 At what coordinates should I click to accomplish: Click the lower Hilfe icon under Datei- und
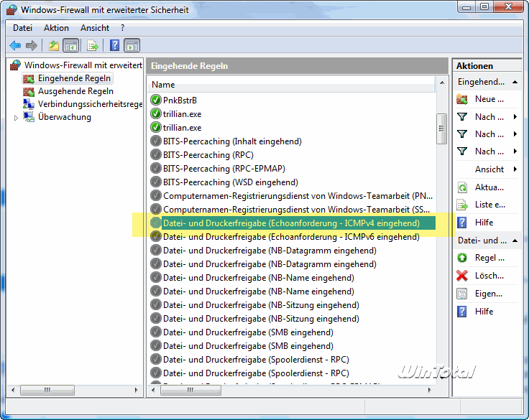point(462,312)
